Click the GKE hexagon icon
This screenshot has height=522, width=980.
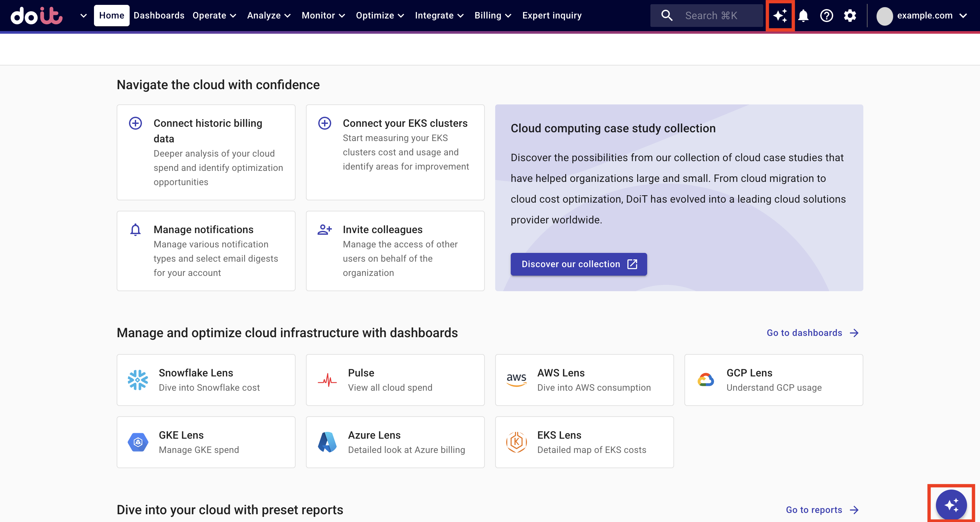tap(138, 442)
